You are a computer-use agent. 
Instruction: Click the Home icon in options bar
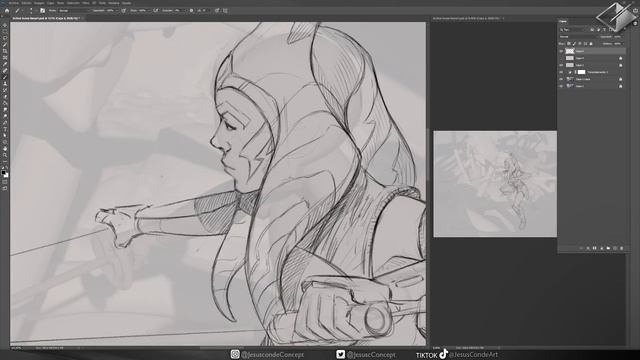click(7, 11)
